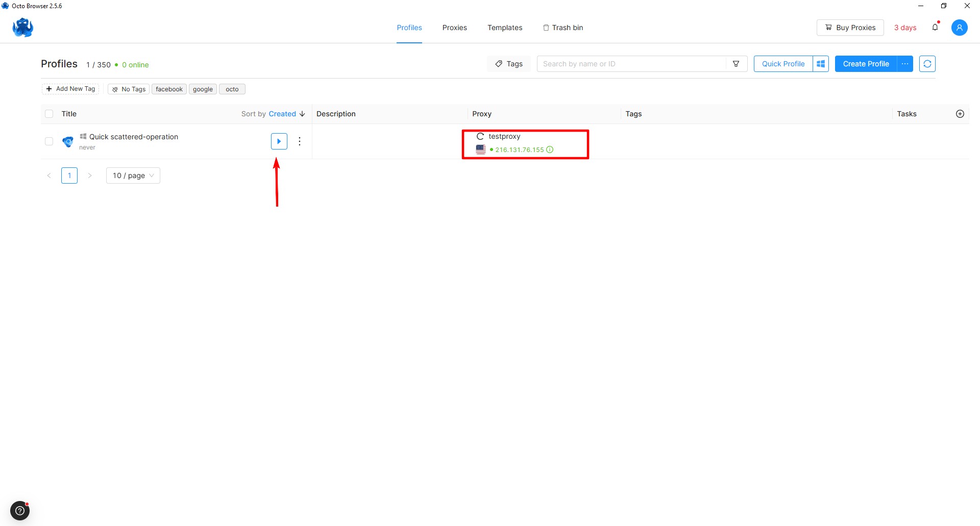This screenshot has height=526, width=980.
Task: Tick the select-all checkbox in the header
Action: pyautogui.click(x=49, y=114)
